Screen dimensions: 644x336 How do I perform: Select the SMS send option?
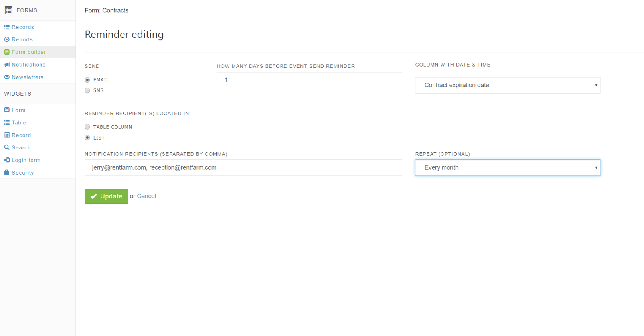click(x=87, y=90)
